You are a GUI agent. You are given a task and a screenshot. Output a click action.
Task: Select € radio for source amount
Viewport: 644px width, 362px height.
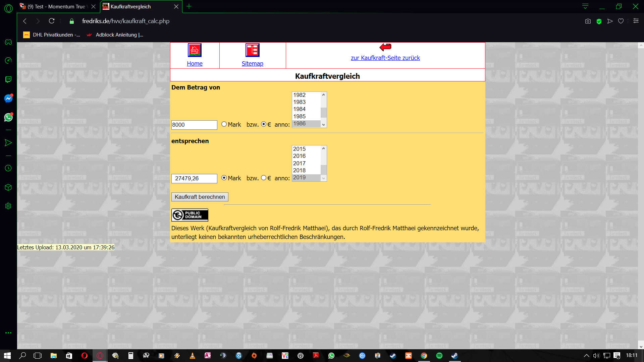click(264, 124)
